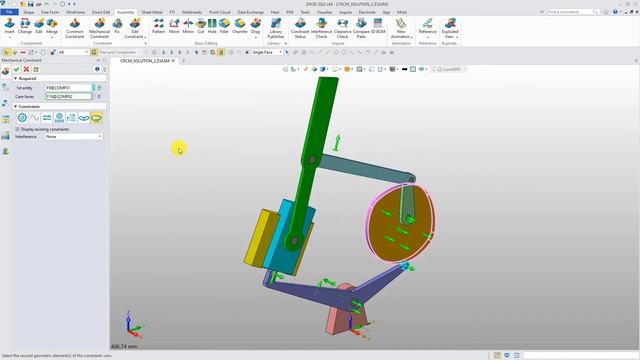Open the Common Constraint tool
Screen dimensions: 640x360
click(x=75, y=28)
